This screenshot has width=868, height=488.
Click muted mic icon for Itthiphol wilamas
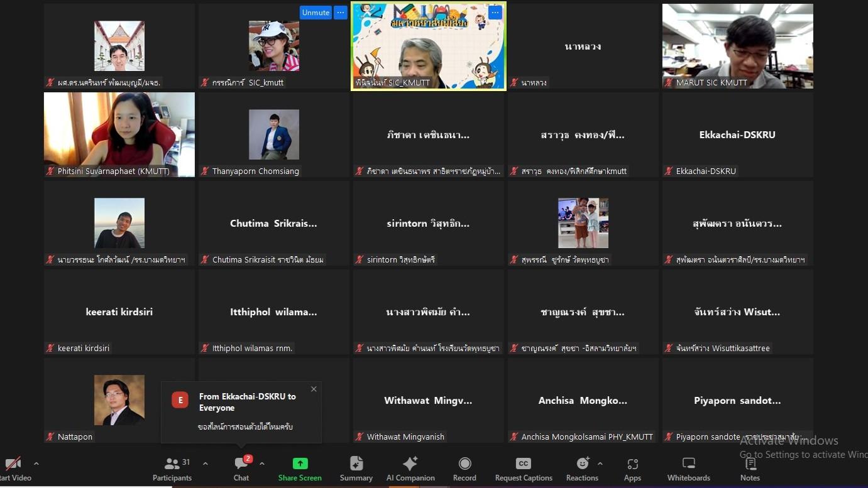(x=206, y=348)
